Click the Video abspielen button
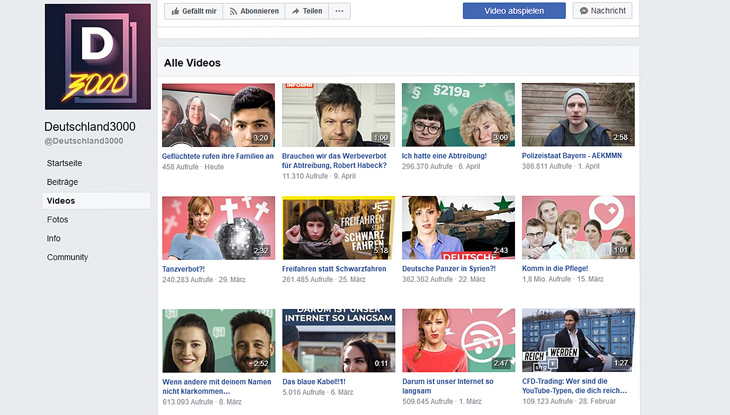 pos(514,11)
